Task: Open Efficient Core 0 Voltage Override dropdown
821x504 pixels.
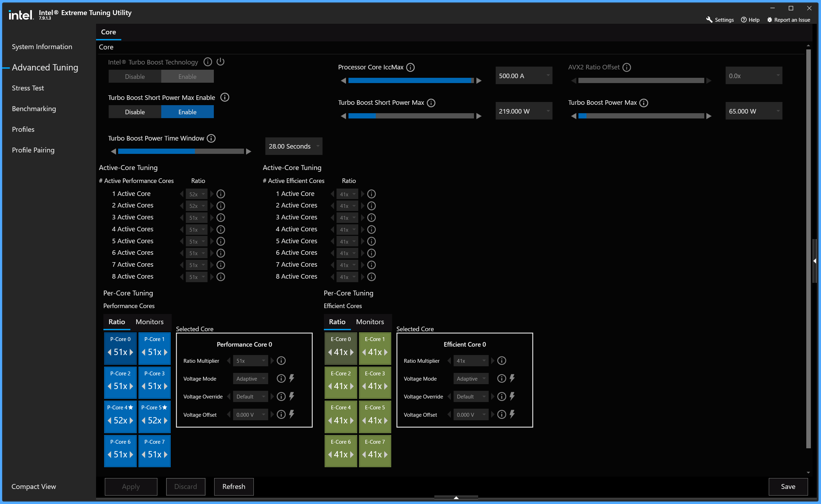Action: (x=471, y=396)
